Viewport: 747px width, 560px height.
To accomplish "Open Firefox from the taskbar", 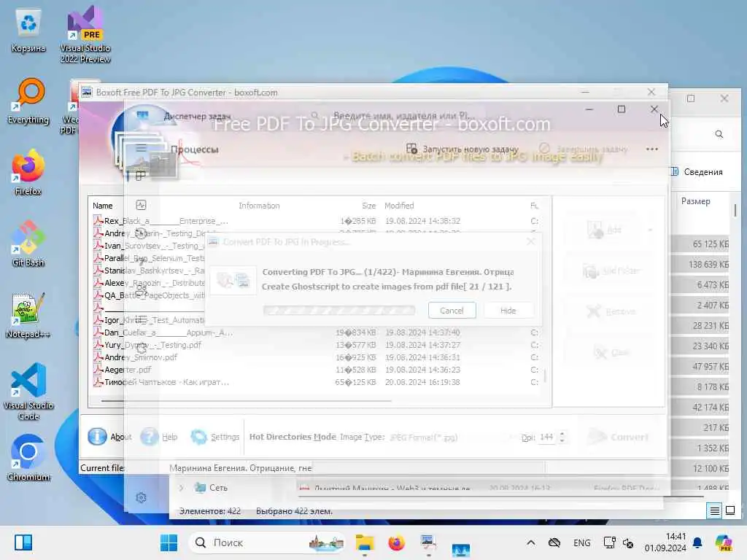I will pos(396,542).
